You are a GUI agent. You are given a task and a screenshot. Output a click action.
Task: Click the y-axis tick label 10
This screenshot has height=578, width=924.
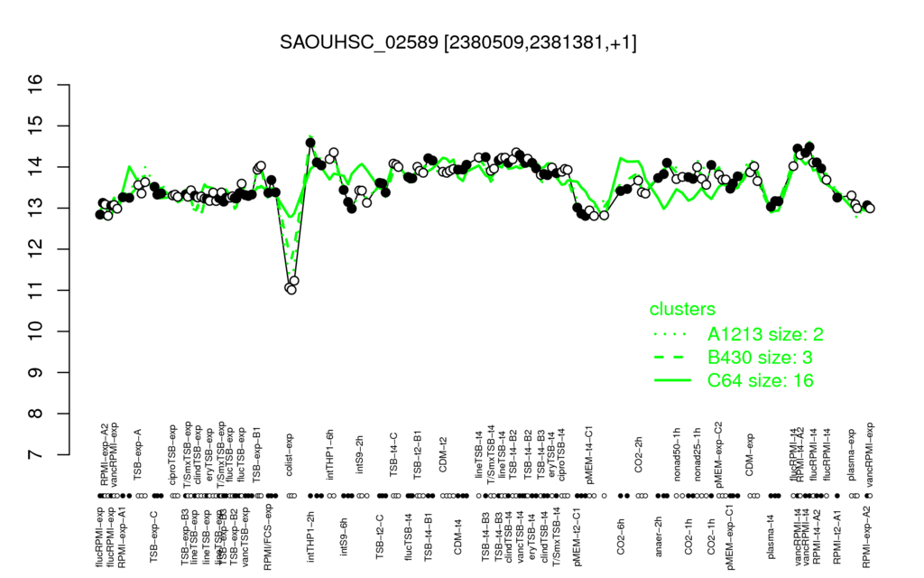[x=36, y=331]
